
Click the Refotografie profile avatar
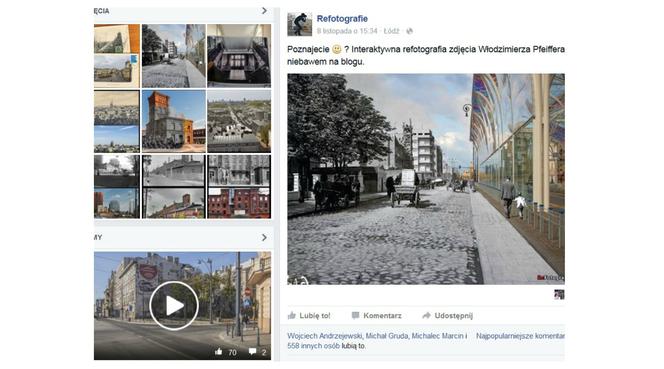click(x=299, y=24)
